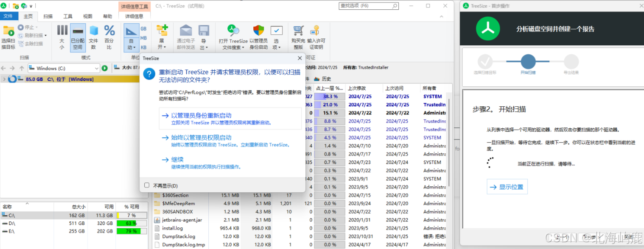Switch to Details (详细信息) ribbon tab
Screen dimensions: 644x249
pyautogui.click(x=134, y=17)
